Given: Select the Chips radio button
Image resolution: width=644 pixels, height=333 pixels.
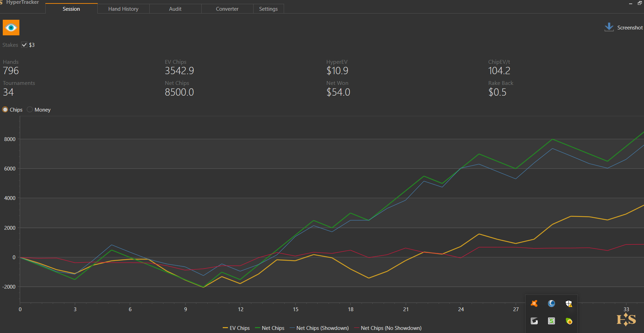Looking at the screenshot, I should [5, 109].
